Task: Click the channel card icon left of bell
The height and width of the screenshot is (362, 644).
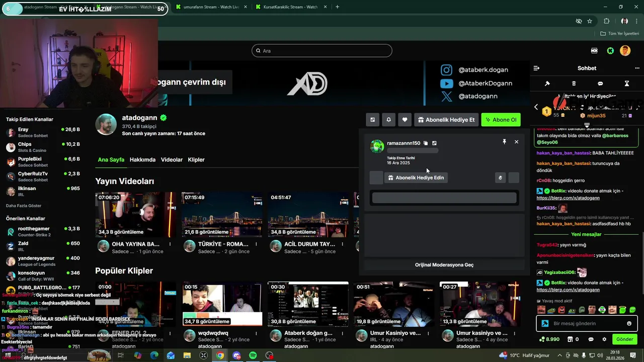Action: click(x=372, y=120)
